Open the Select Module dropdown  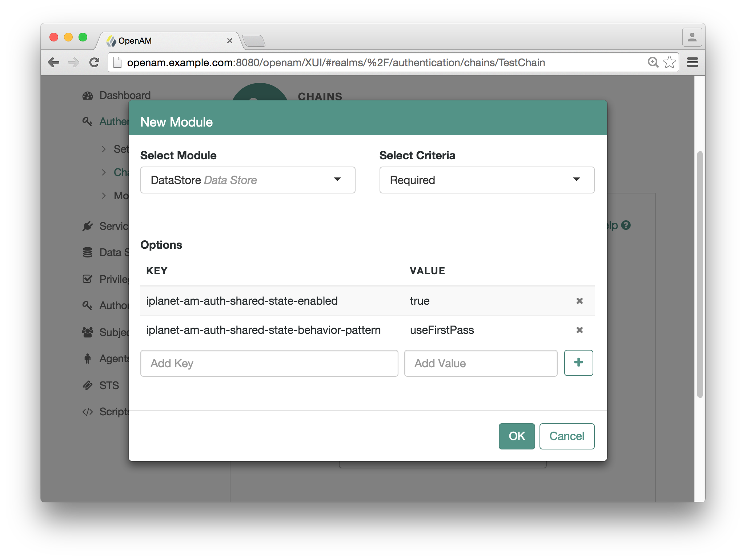[248, 180]
